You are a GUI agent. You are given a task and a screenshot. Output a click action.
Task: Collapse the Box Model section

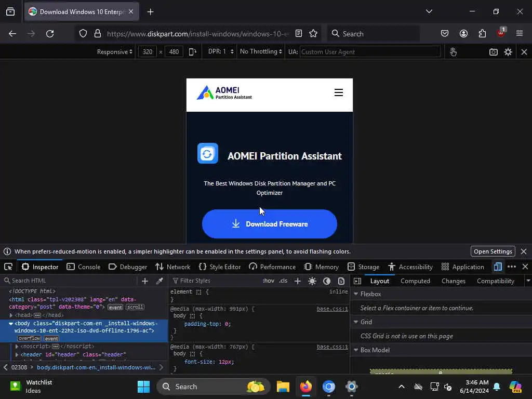click(x=356, y=350)
